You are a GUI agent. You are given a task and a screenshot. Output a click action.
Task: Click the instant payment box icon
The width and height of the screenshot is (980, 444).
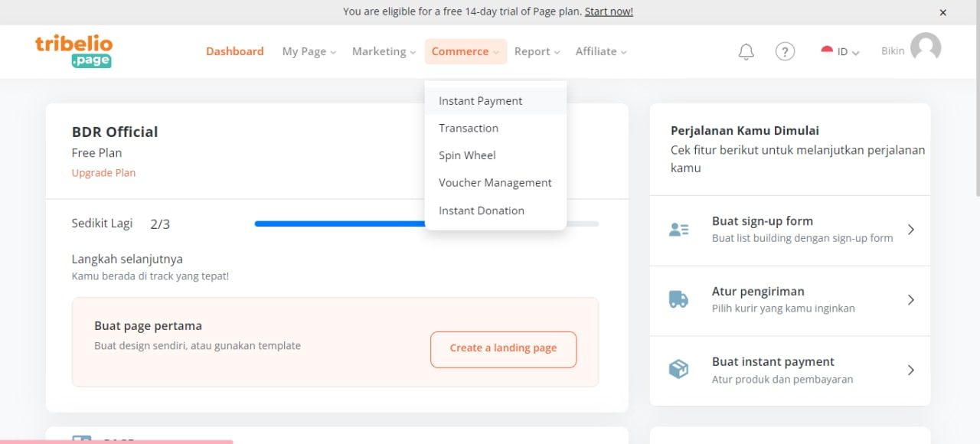tap(678, 370)
